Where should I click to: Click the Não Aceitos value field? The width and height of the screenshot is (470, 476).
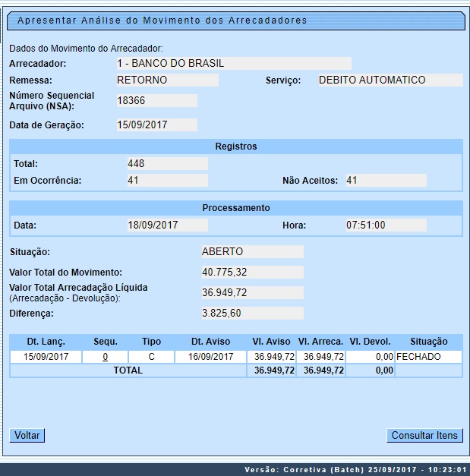click(x=385, y=181)
